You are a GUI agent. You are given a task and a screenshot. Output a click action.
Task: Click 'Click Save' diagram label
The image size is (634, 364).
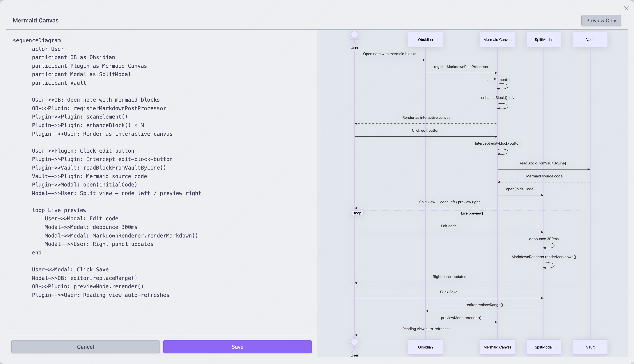[449, 292]
